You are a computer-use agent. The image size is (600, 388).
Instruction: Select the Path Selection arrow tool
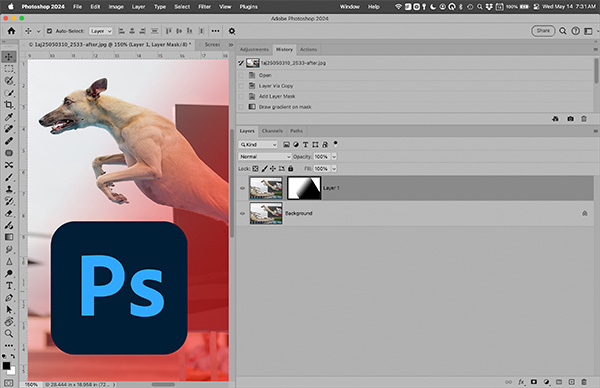point(9,310)
